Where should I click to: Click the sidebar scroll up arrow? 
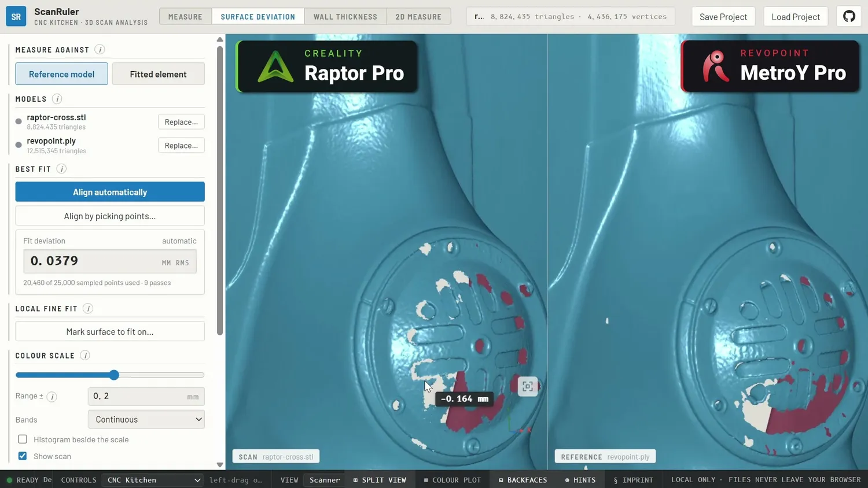click(x=220, y=39)
